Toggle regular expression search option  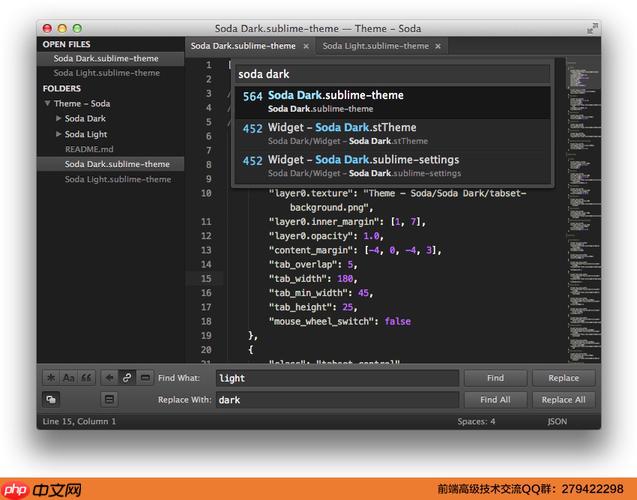tap(51, 378)
